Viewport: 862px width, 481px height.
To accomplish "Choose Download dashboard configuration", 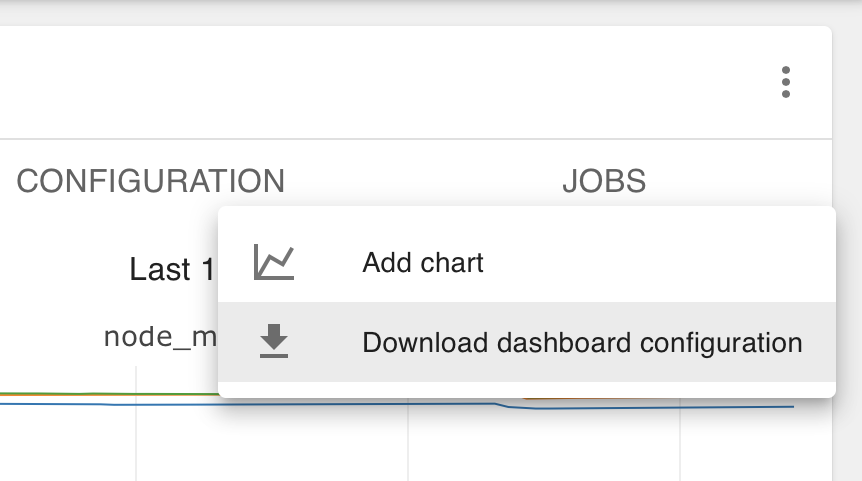I will pos(527,342).
